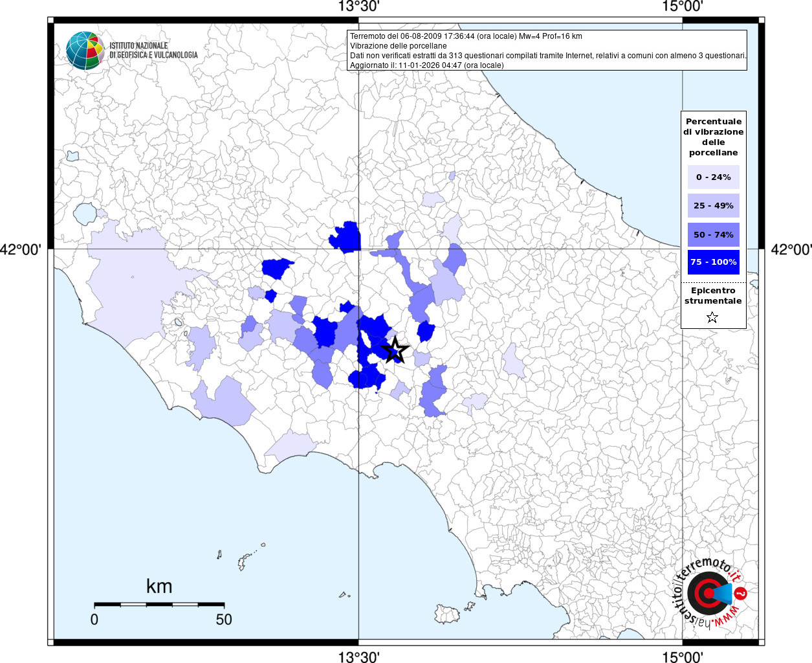
Task: Click the 'Terremoto del 06-08-2009' title line
Action: [466, 36]
